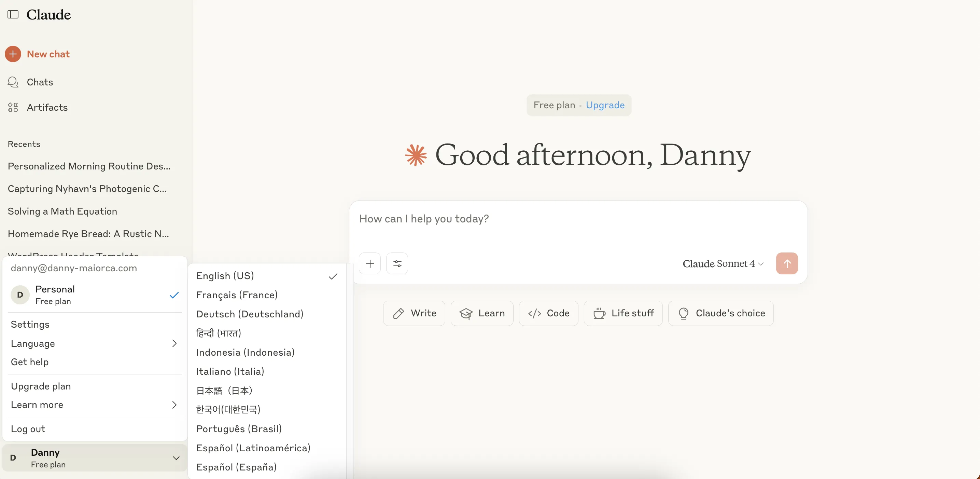The width and height of the screenshot is (980, 479).
Task: Select Hindi (हिन्दी) language
Action: point(267,333)
